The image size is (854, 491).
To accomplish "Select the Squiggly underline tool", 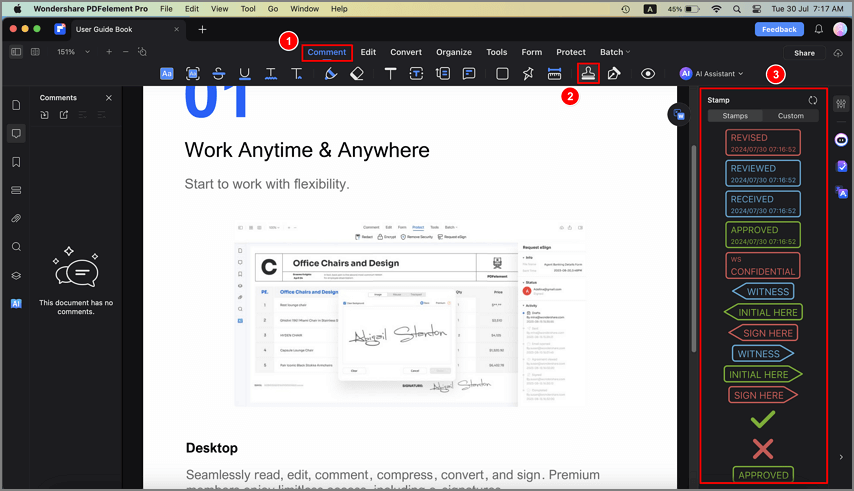I will [x=271, y=73].
